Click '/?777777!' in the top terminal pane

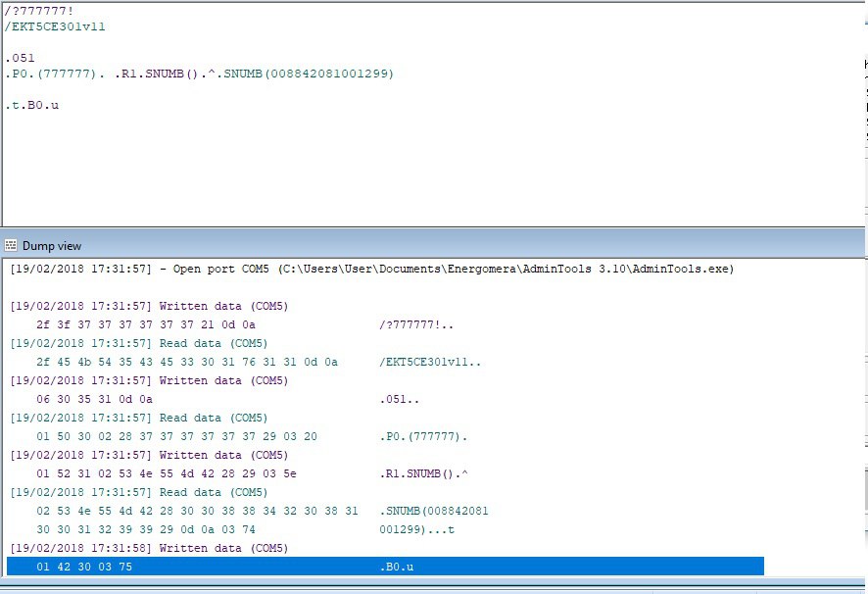pyautogui.click(x=39, y=11)
